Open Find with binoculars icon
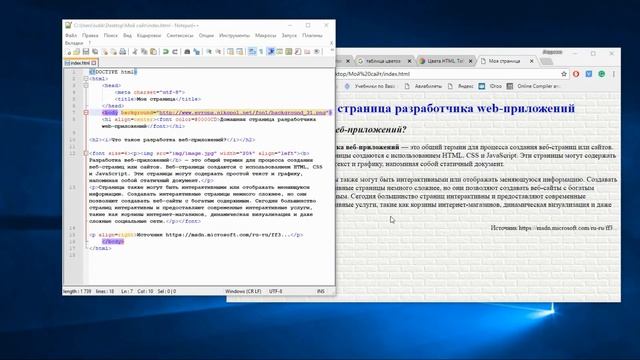 click(187, 51)
